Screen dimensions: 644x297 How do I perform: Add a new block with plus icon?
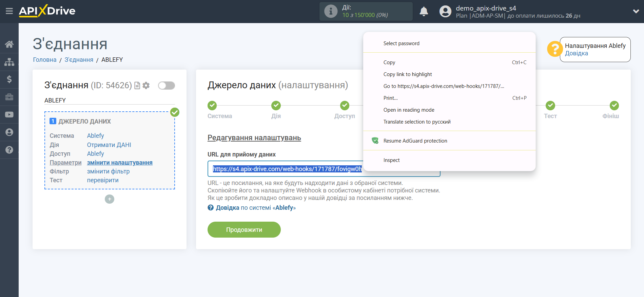[110, 199]
